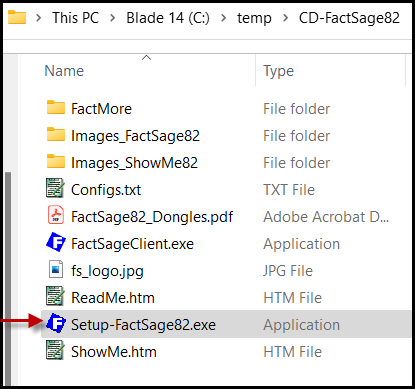Click the Configs.txt file icon

[55, 188]
